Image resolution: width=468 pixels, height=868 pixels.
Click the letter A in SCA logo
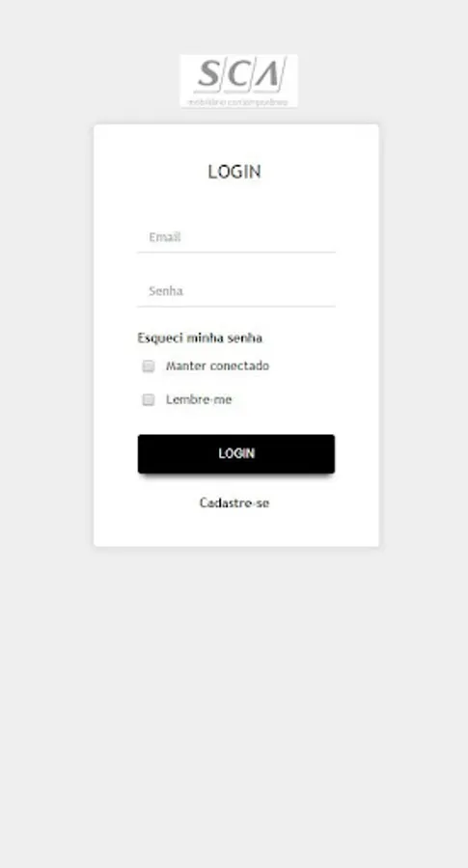tap(271, 74)
